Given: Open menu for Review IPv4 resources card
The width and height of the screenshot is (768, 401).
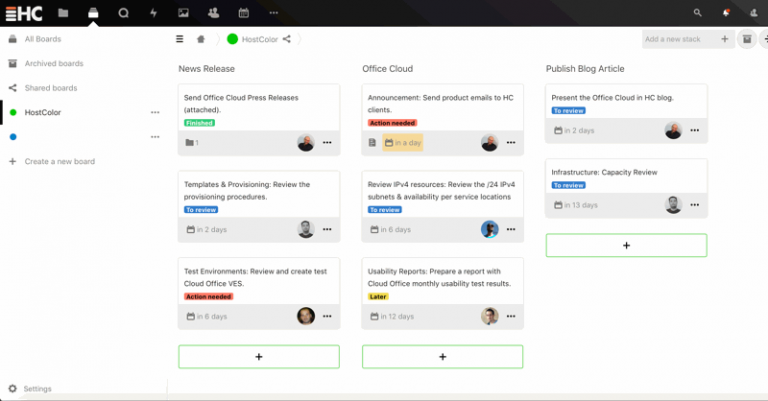Looking at the screenshot, I should coord(511,229).
